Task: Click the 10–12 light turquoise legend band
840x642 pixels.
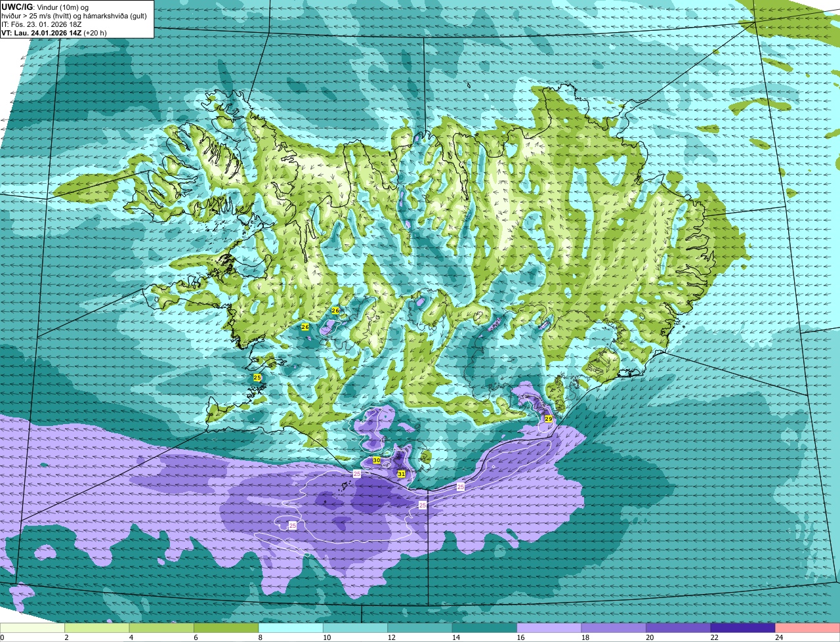Action: click(355, 628)
